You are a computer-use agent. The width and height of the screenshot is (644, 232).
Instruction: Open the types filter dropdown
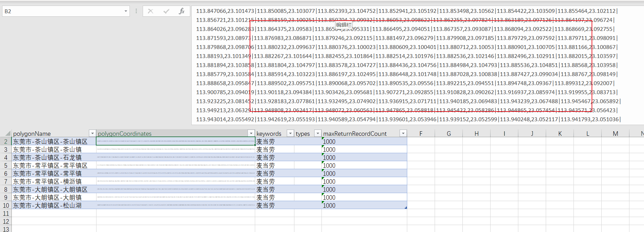coord(318,133)
